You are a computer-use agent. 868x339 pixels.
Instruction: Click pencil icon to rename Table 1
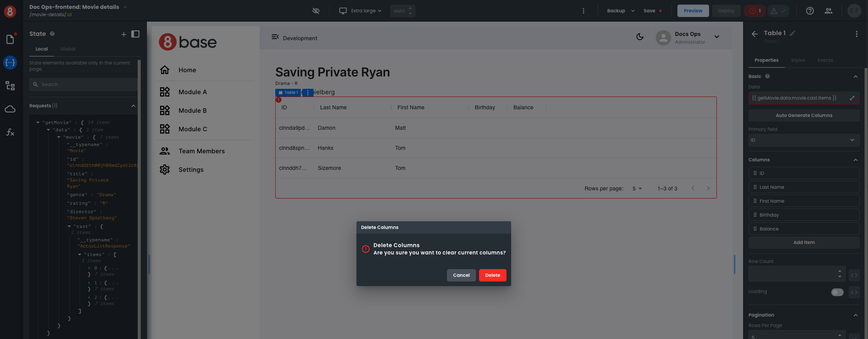coord(793,34)
